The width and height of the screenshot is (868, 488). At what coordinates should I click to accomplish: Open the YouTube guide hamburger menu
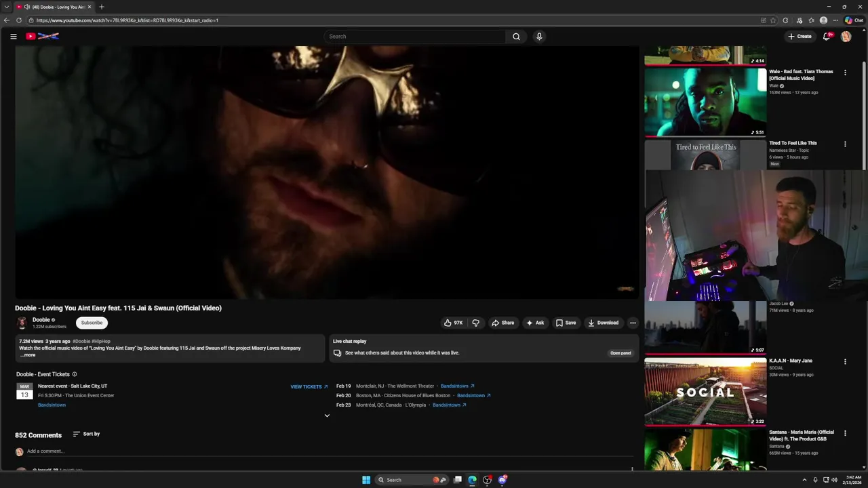[14, 37]
